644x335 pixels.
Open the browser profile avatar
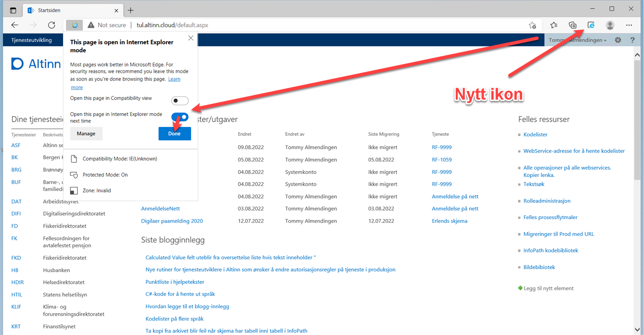tap(610, 25)
